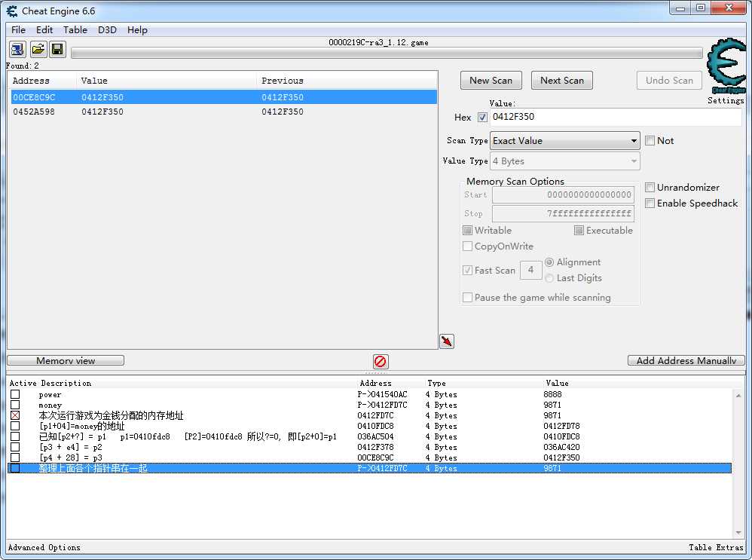Select value 0410FDC8 in the 036AC504 row
The width and height of the screenshot is (752, 560).
(561, 436)
